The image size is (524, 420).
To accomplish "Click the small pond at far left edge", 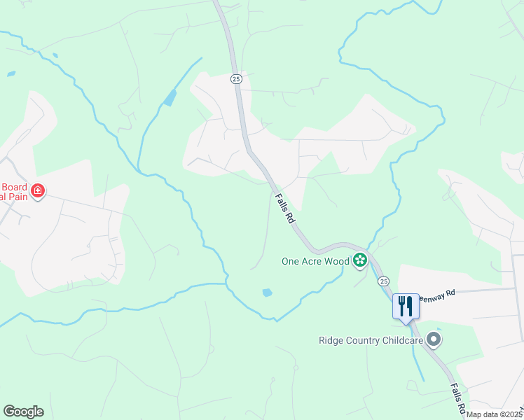I will point(11,73).
